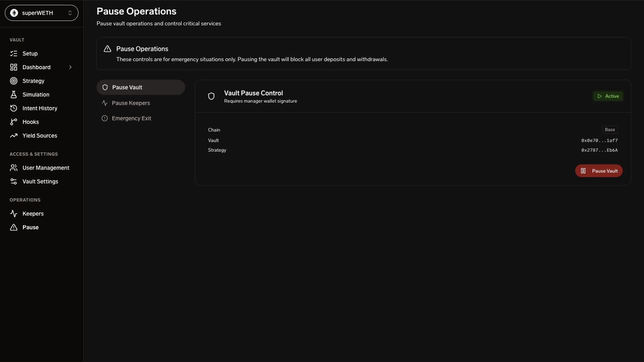The image size is (644, 362).
Task: Click the Hooks branch icon
Action: pyautogui.click(x=14, y=122)
